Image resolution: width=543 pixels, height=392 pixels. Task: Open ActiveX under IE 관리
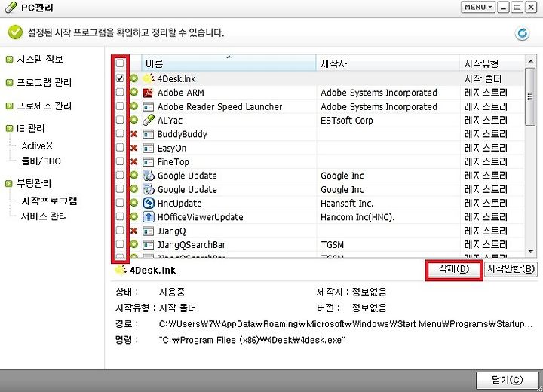pyautogui.click(x=37, y=146)
